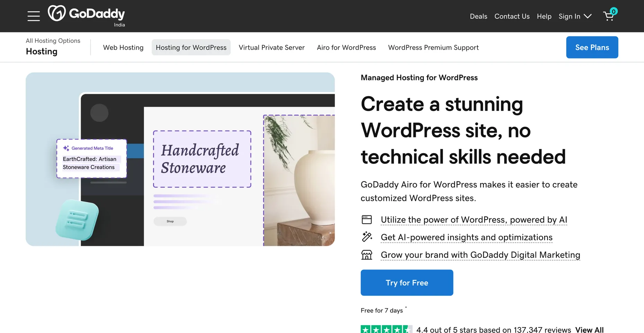Click 'Utilize the power of WordPress' text
This screenshot has width=644, height=333.
(474, 220)
